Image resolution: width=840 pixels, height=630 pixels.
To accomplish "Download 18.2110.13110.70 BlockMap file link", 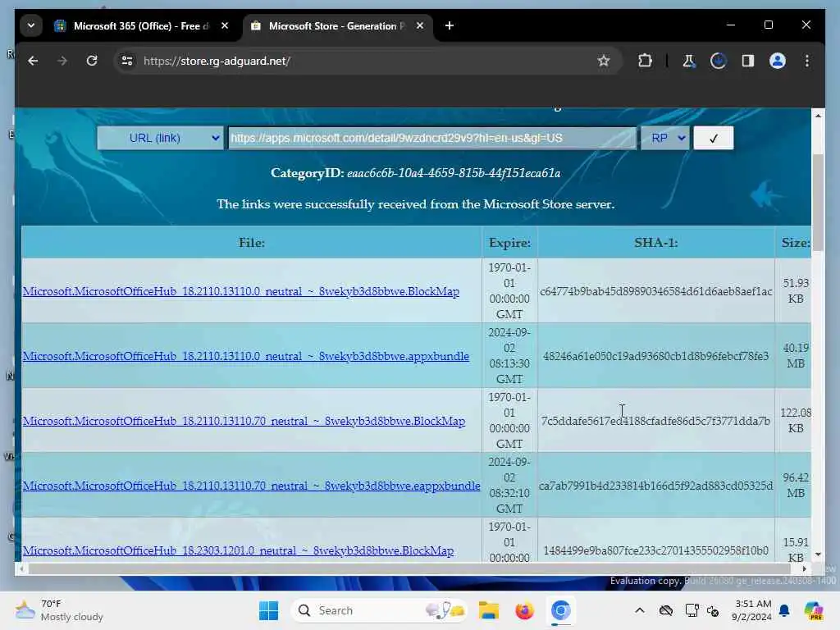I will 244,421.
